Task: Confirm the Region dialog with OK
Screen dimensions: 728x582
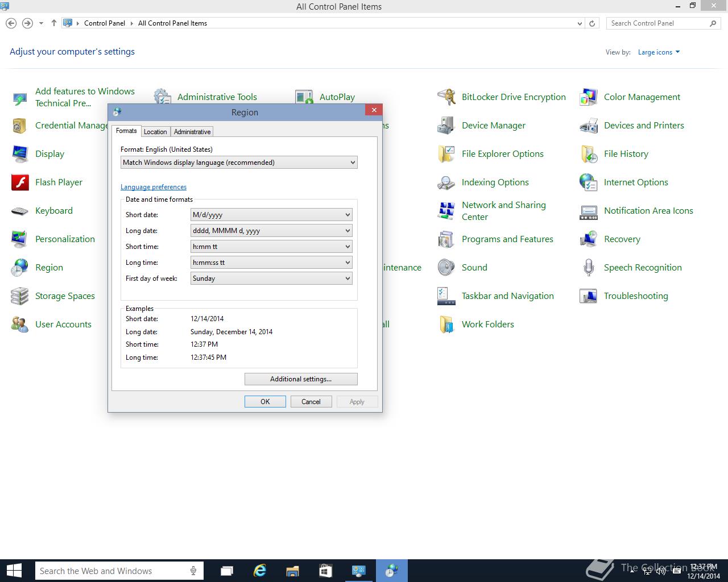Action: pos(265,402)
